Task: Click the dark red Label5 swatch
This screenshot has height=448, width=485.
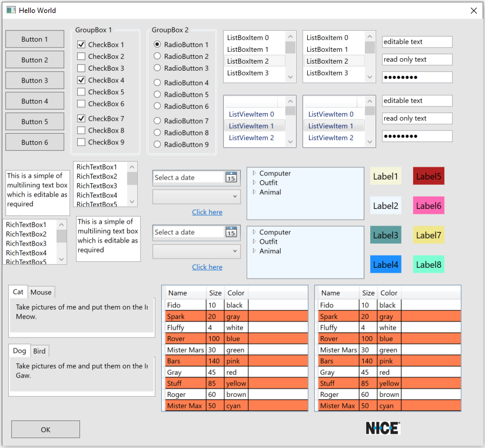Action: click(428, 176)
